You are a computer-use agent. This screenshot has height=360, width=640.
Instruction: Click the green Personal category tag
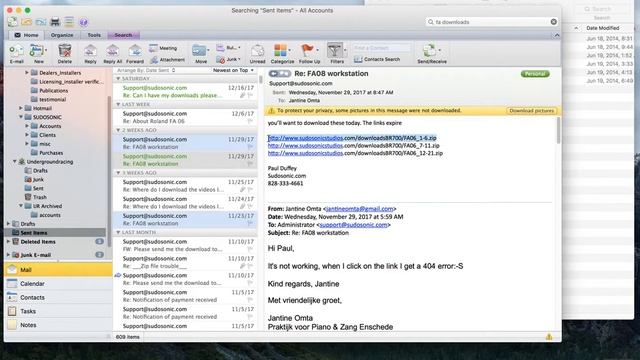tap(535, 74)
